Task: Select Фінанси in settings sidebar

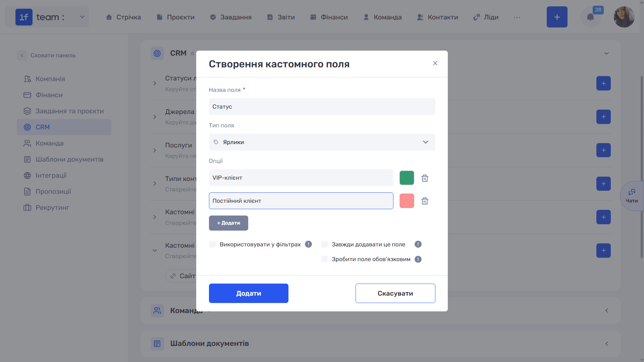Action: (64, 95)
